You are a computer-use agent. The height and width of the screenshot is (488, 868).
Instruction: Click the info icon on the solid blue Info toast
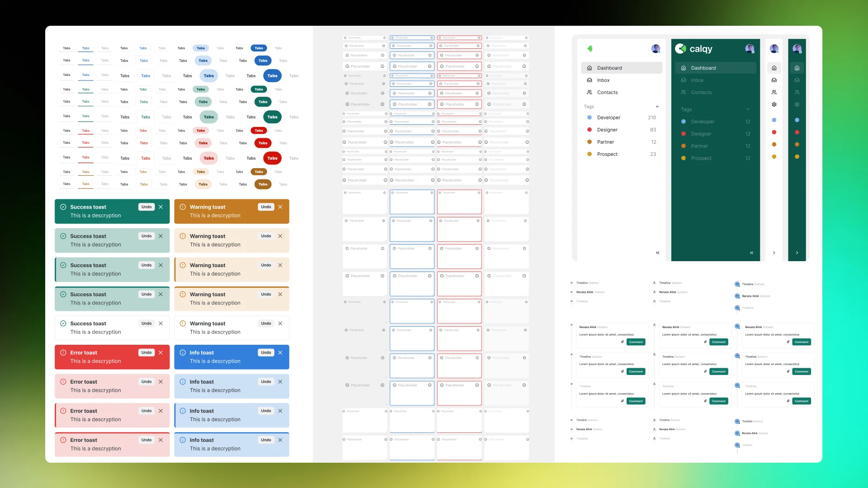[183, 352]
